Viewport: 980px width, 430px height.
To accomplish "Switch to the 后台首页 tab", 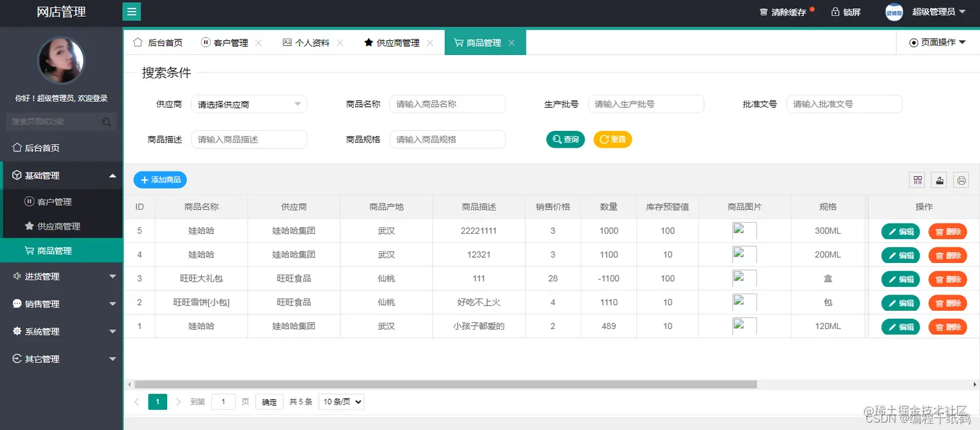I will (157, 43).
